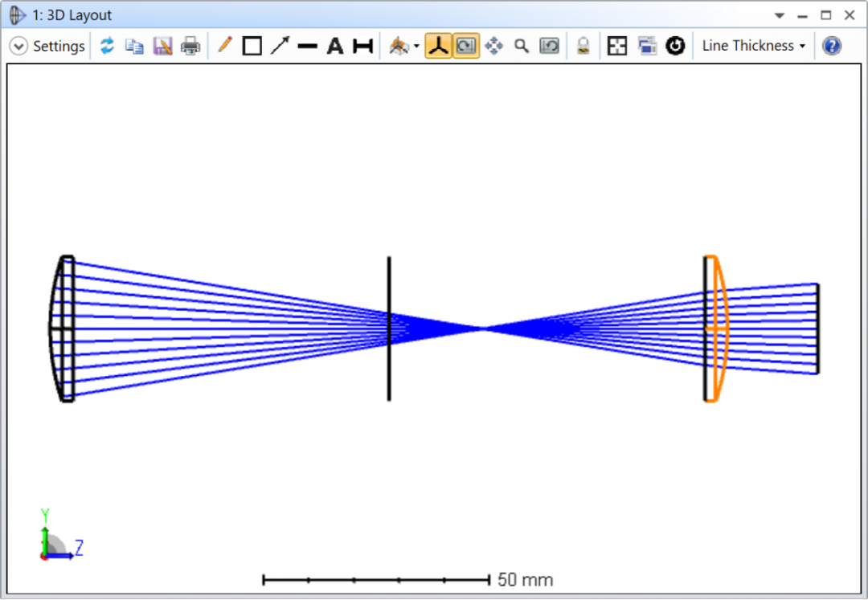868x600 pixels.
Task: Select the text annotation tool
Action: click(x=335, y=46)
